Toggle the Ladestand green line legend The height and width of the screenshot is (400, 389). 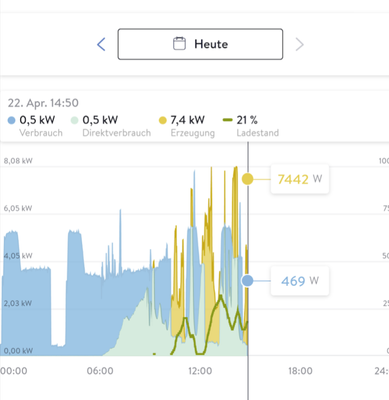[228, 120]
